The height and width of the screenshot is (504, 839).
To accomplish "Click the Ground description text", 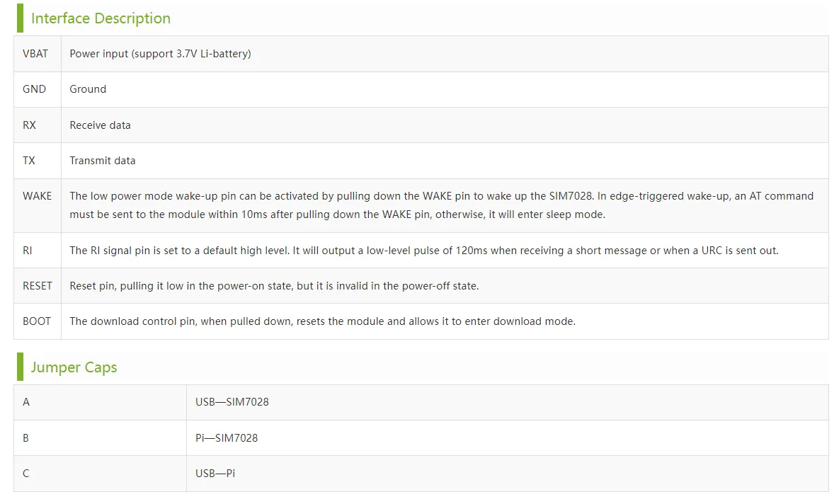I will [x=88, y=89].
